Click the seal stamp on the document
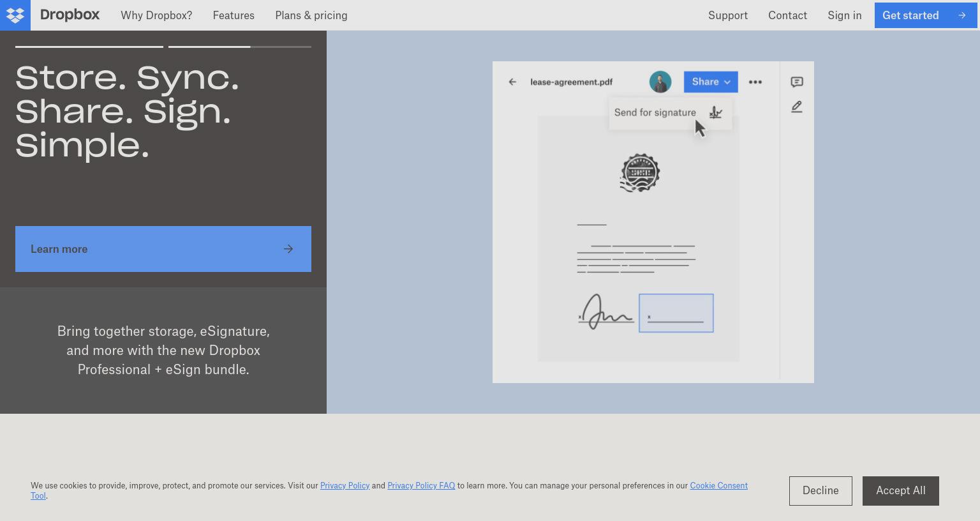 pyautogui.click(x=640, y=172)
